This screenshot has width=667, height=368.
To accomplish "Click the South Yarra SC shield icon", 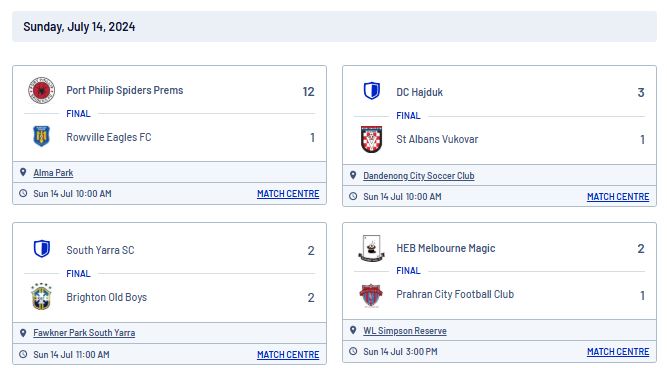I will click(x=42, y=249).
